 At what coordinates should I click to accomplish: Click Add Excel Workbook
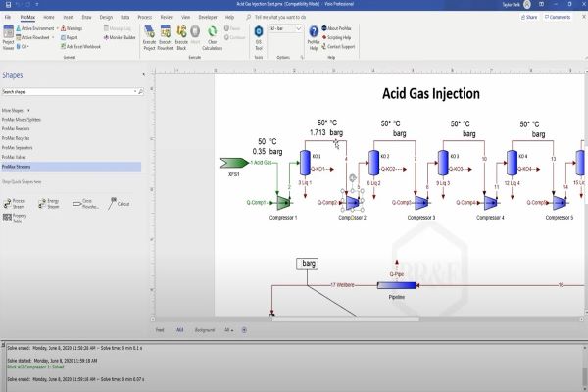click(x=80, y=46)
